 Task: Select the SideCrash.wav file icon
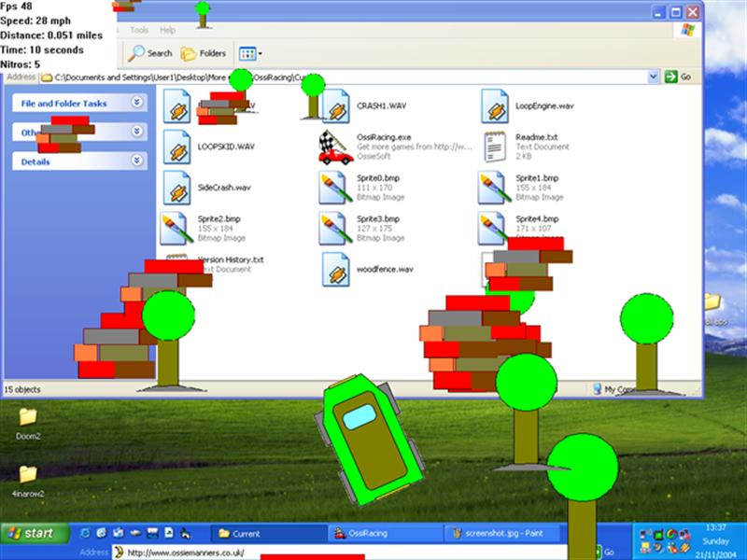click(x=177, y=188)
